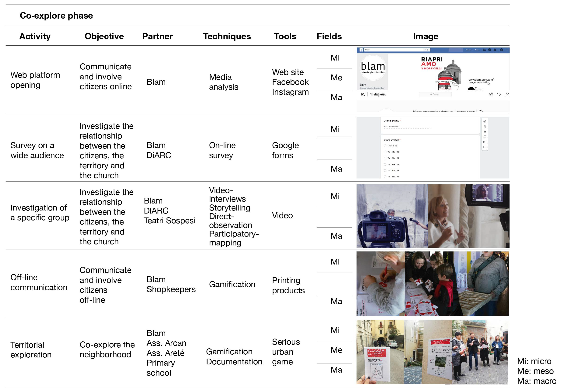Click the Instagram 'Cerca' search field
The height and width of the screenshot is (392, 562).
point(435,94)
